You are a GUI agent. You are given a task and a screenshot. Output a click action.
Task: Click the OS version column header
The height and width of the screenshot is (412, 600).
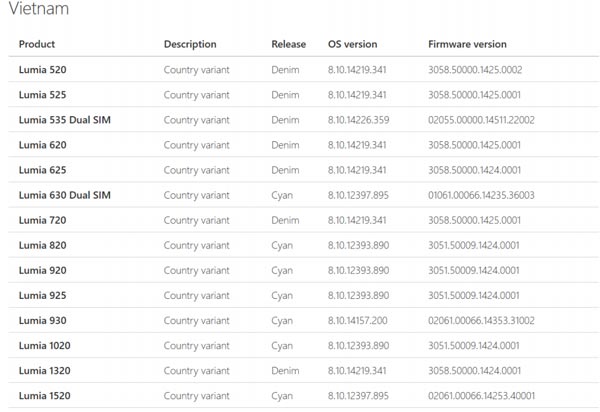[x=352, y=44]
